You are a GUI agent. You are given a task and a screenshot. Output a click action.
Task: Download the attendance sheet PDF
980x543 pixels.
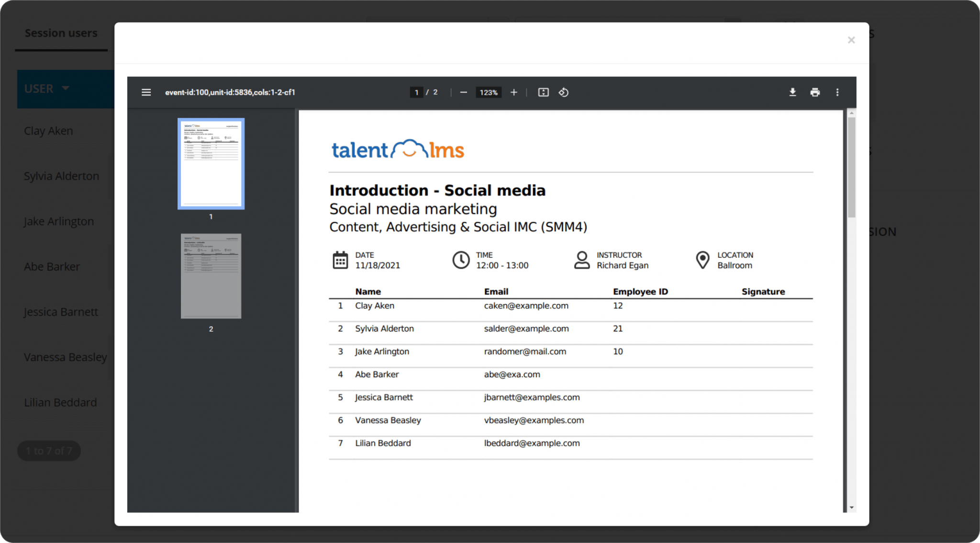(792, 92)
